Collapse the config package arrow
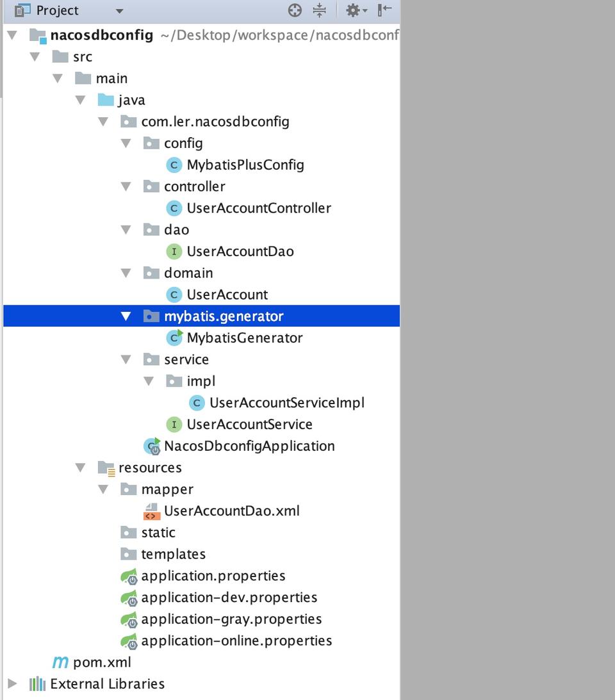 click(x=126, y=143)
